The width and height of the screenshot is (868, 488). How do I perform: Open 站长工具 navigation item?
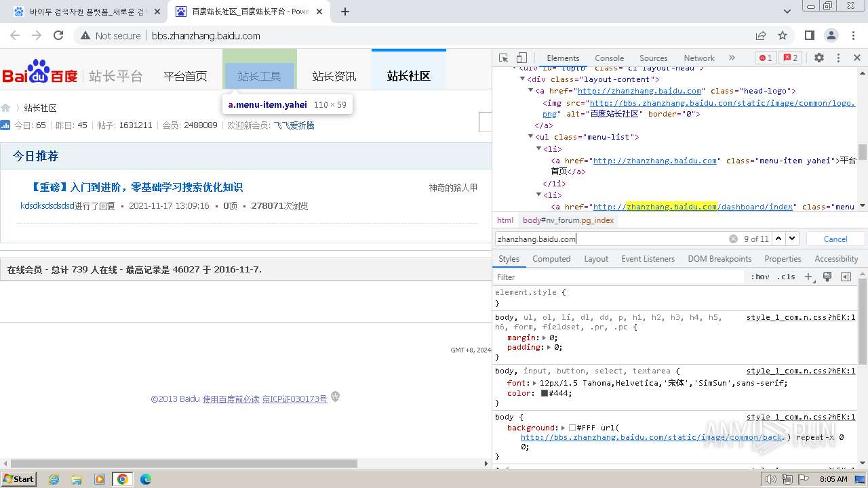tap(259, 76)
